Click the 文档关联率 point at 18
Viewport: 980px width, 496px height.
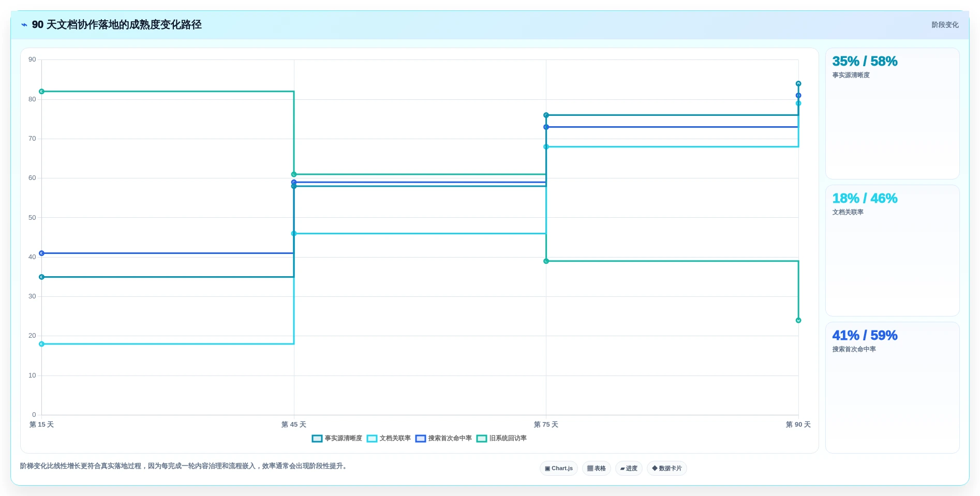[x=42, y=344]
